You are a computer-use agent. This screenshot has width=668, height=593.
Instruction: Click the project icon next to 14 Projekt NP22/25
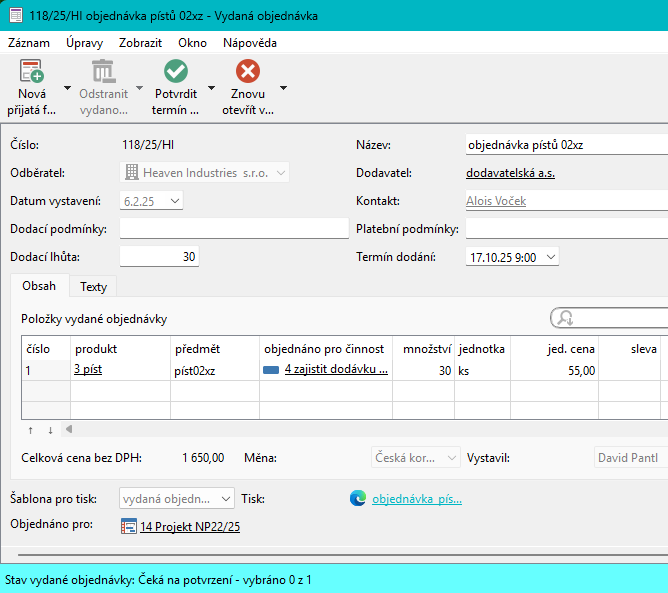click(x=128, y=526)
